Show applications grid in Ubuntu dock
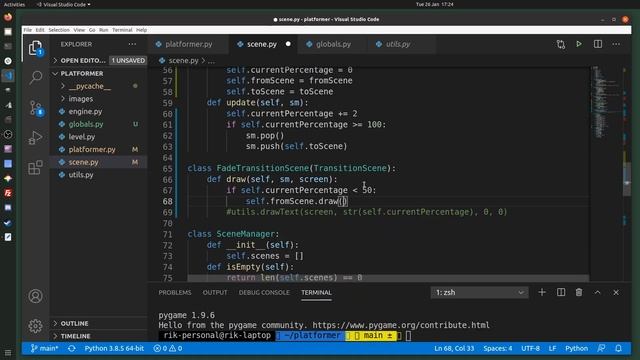 pyautogui.click(x=8, y=353)
